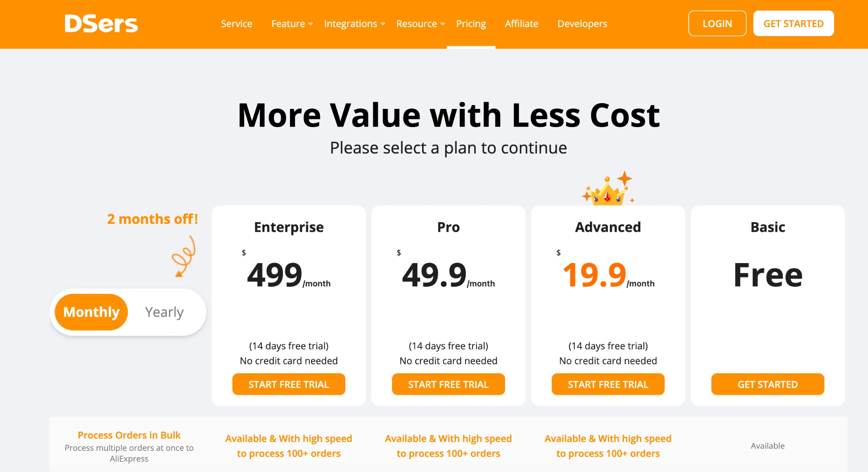Switch billing to Yearly
The height and width of the screenshot is (472, 868).
tap(164, 312)
